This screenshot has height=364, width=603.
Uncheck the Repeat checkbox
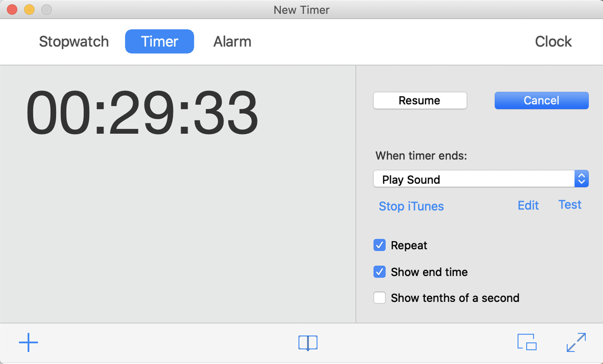(x=380, y=245)
